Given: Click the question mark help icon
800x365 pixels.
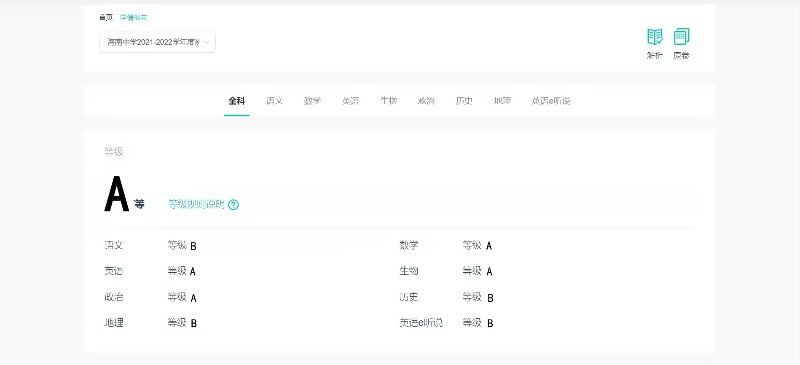Looking at the screenshot, I should coord(234,205).
